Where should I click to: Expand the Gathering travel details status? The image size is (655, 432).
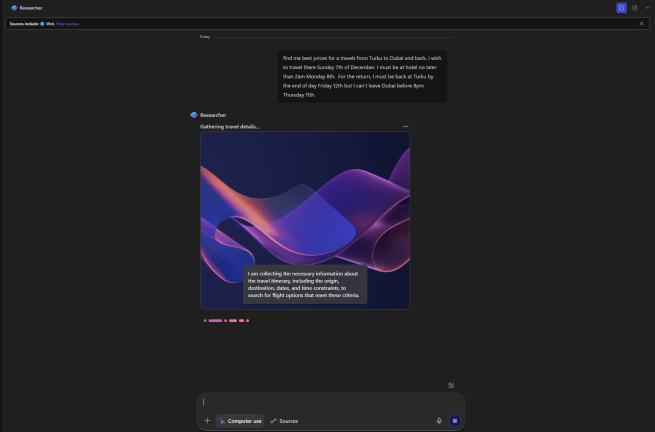[x=229, y=127]
